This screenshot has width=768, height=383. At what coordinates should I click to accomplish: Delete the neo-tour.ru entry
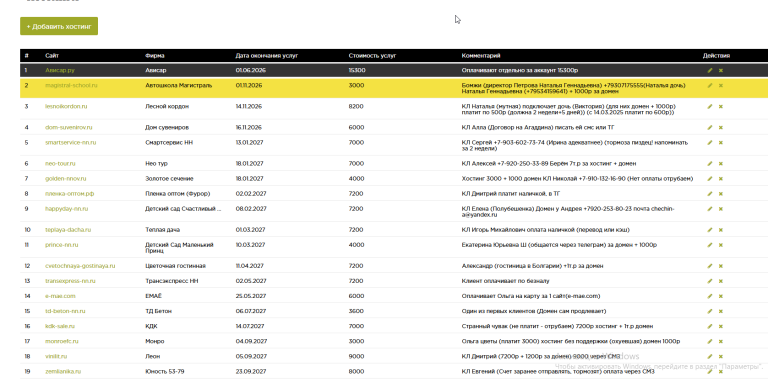720,164
